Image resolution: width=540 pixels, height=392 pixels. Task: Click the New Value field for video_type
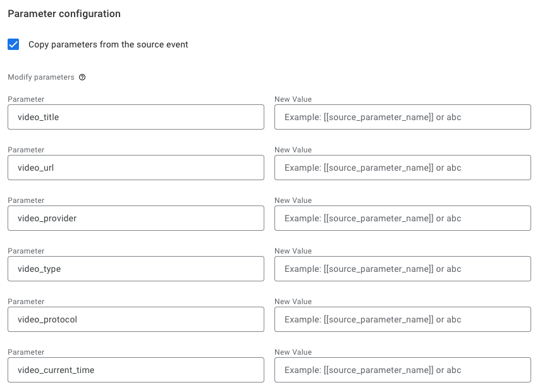pyautogui.click(x=402, y=269)
